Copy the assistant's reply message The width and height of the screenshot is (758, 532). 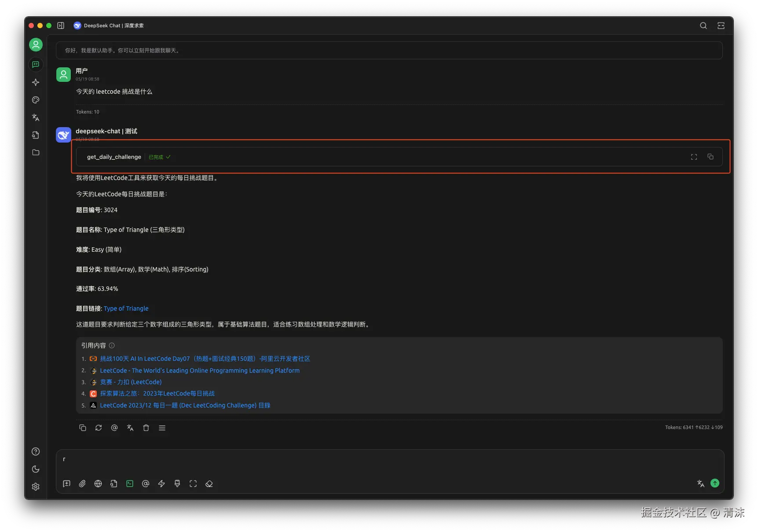coord(83,428)
